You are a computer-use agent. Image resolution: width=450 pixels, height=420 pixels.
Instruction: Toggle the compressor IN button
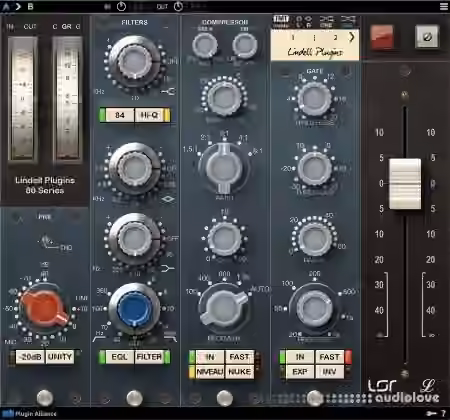[210, 357]
